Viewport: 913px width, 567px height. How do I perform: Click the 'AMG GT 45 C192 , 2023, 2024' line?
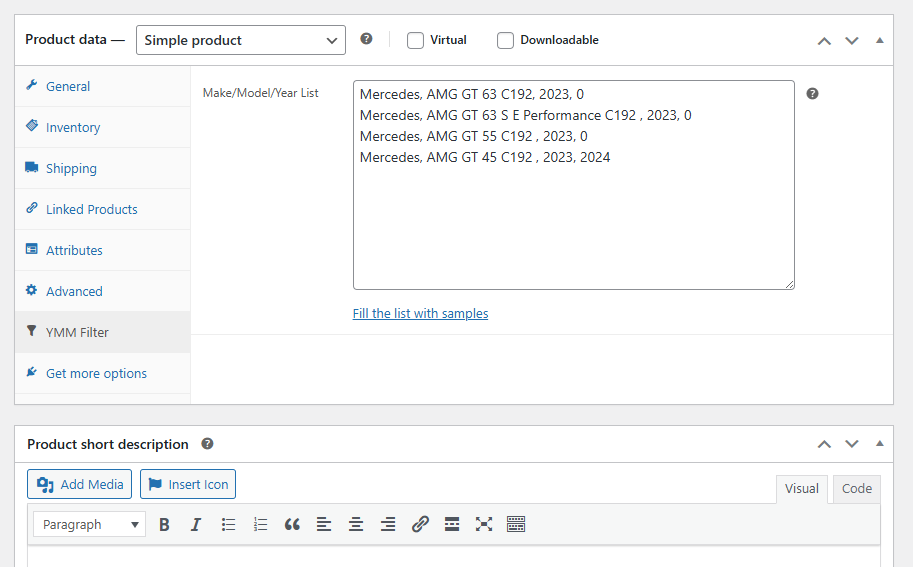485,157
